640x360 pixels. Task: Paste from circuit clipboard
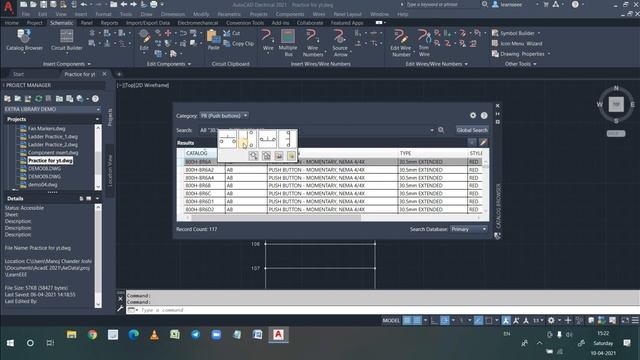(x=213, y=40)
